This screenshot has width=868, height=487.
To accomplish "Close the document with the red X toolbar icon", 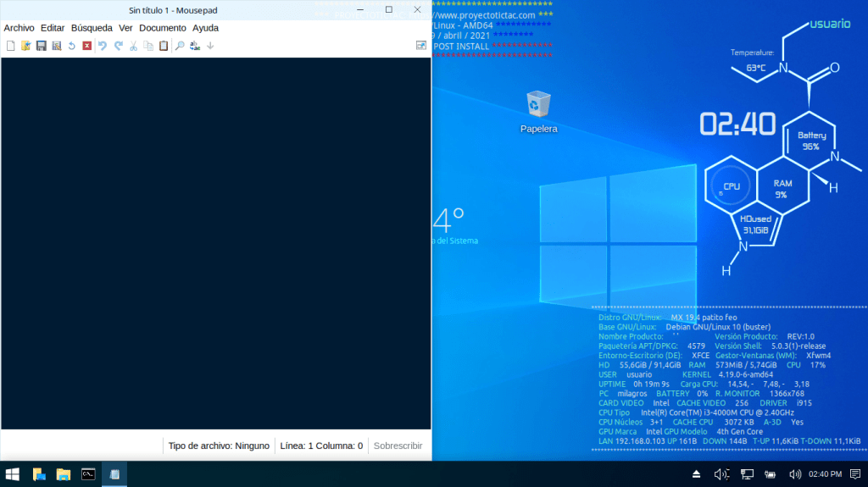I will coord(86,46).
